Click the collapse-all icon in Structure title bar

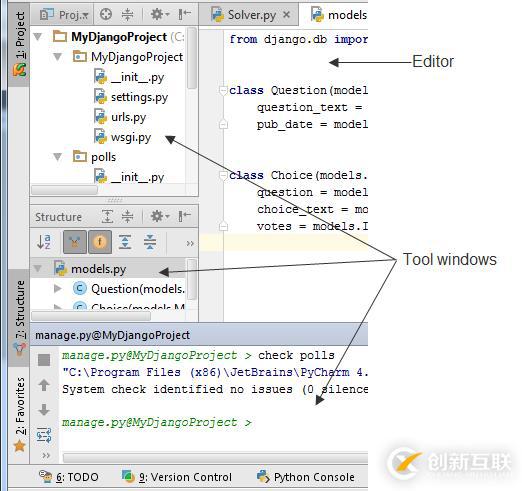tap(127, 217)
